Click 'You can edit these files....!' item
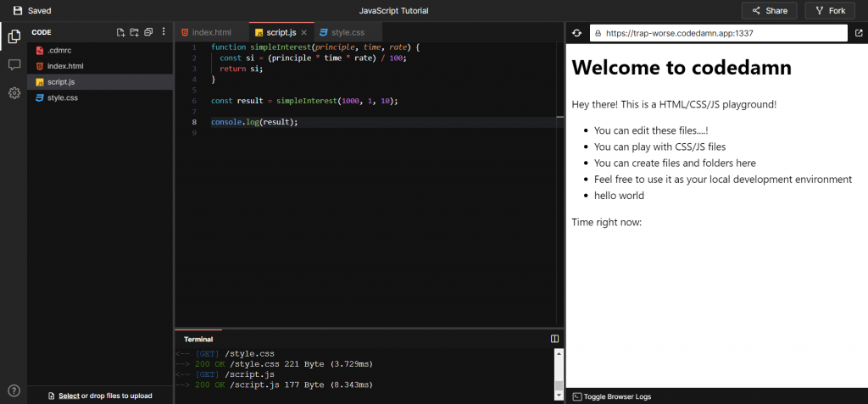Viewport: 868px width, 404px height. [x=651, y=130]
